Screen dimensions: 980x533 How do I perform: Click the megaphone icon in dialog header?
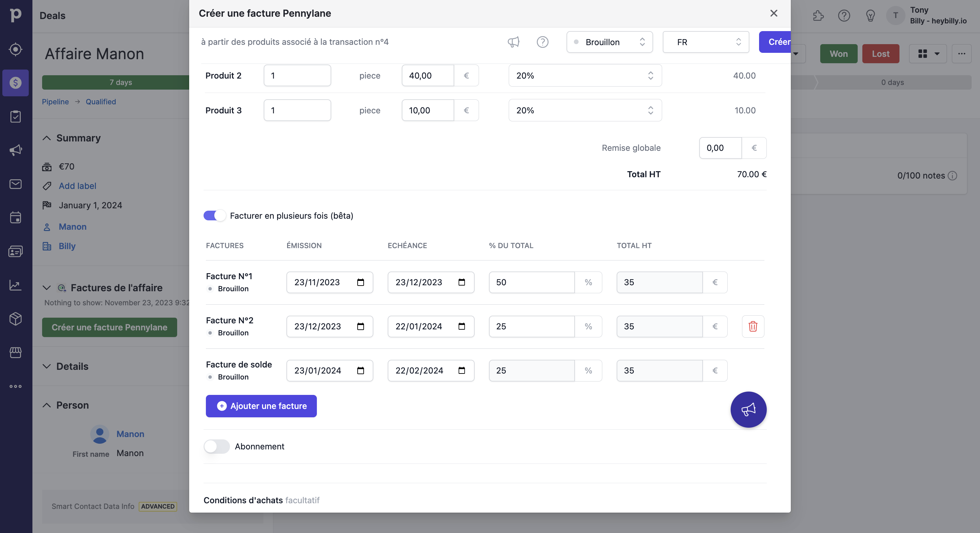[x=514, y=42]
